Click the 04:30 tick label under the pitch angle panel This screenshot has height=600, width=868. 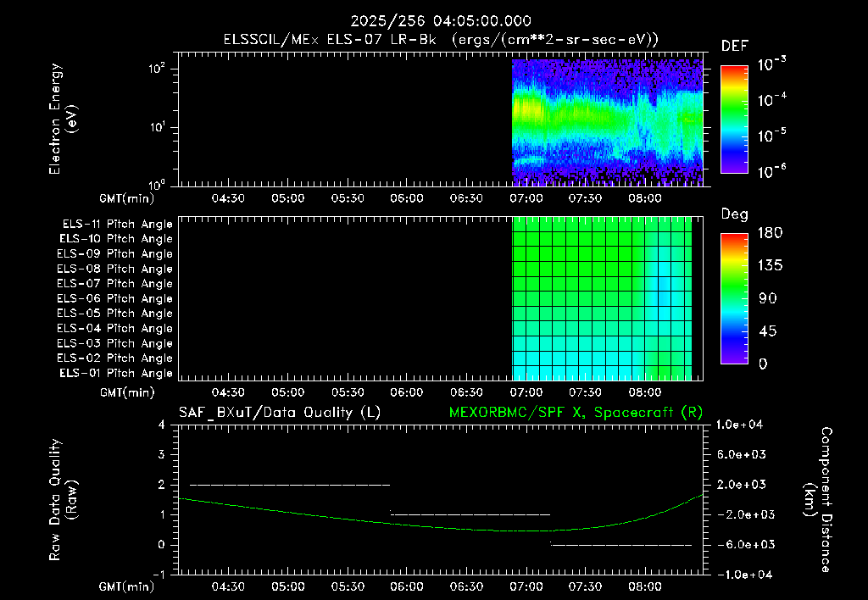coord(228,392)
